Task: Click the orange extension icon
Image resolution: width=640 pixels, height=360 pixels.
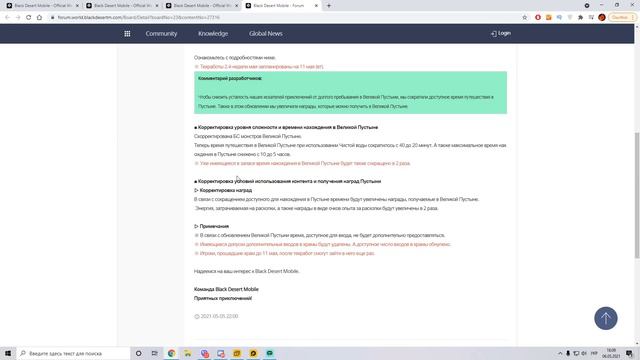Action: pyautogui.click(x=549, y=18)
